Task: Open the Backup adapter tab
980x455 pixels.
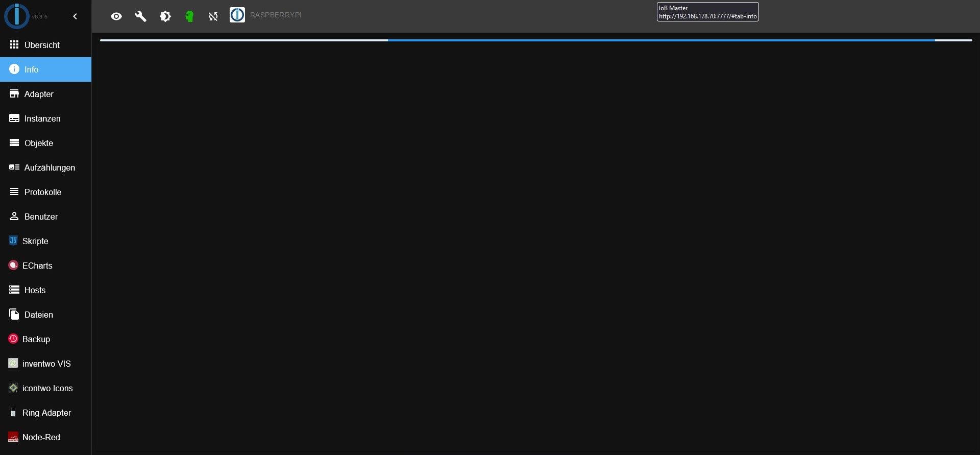Action: (x=45, y=339)
